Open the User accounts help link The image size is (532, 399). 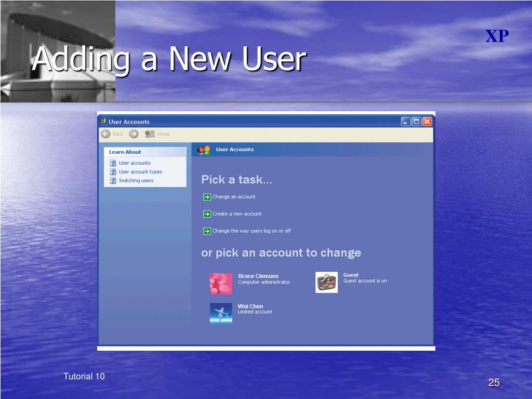pos(135,163)
